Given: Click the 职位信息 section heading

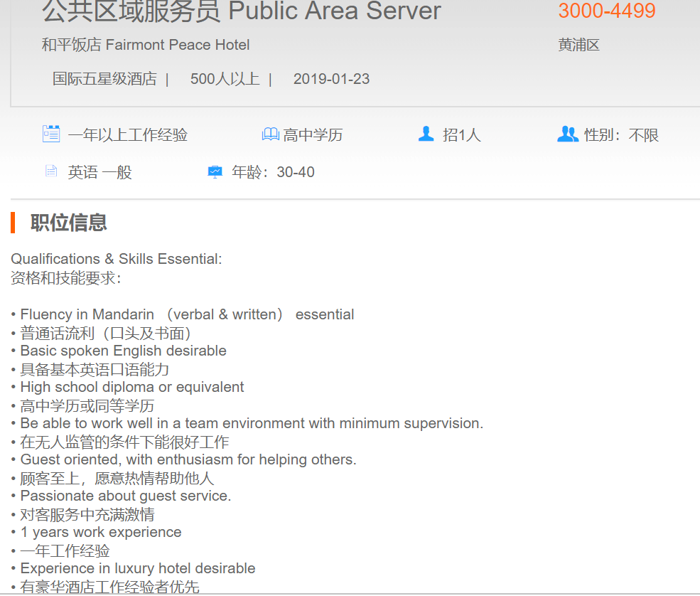Looking at the screenshot, I should pos(68,223).
